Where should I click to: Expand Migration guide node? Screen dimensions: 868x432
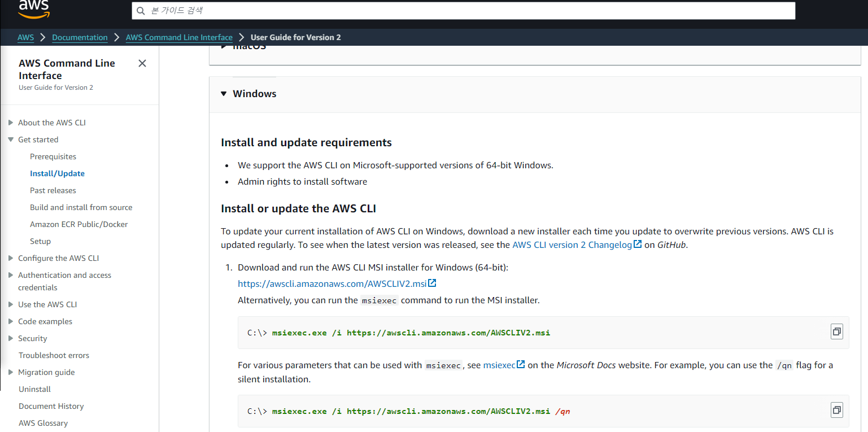click(x=10, y=372)
